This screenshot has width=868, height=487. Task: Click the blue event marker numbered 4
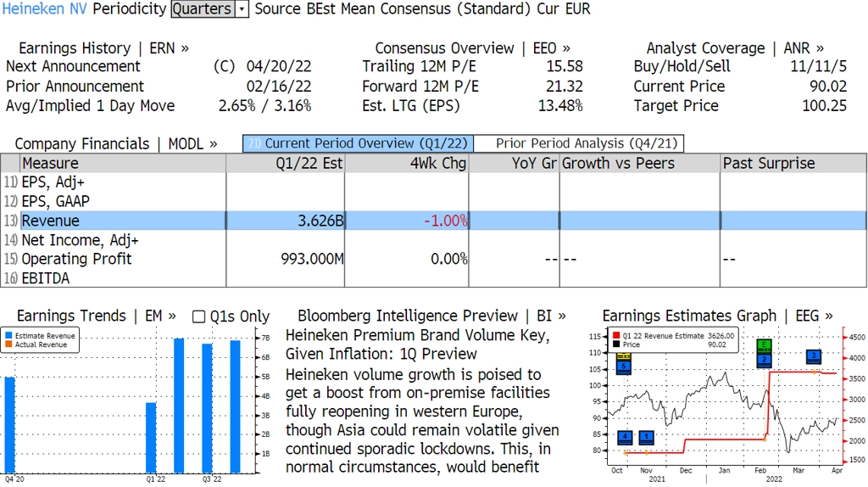[x=625, y=437]
